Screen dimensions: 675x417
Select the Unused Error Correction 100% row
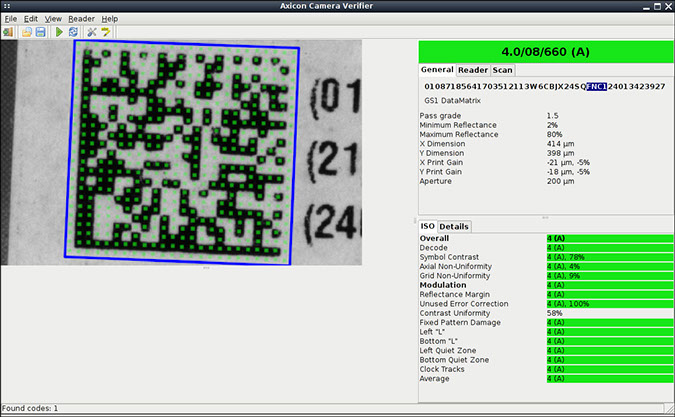coord(546,304)
